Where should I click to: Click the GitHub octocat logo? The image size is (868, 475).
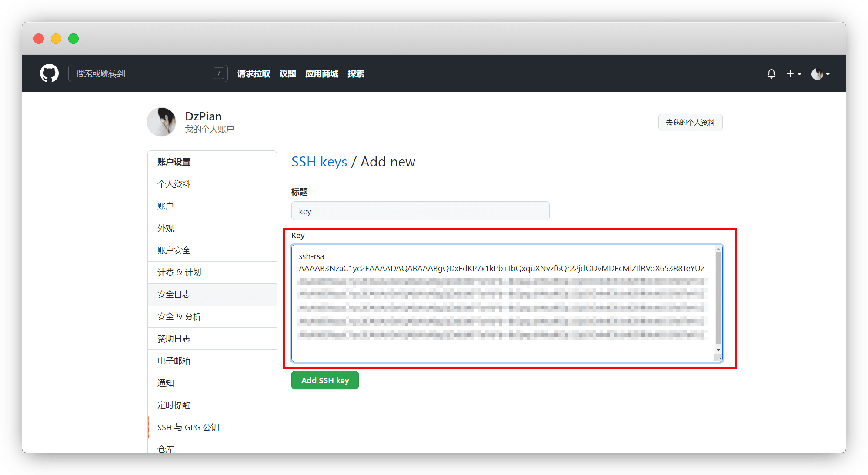[x=49, y=73]
